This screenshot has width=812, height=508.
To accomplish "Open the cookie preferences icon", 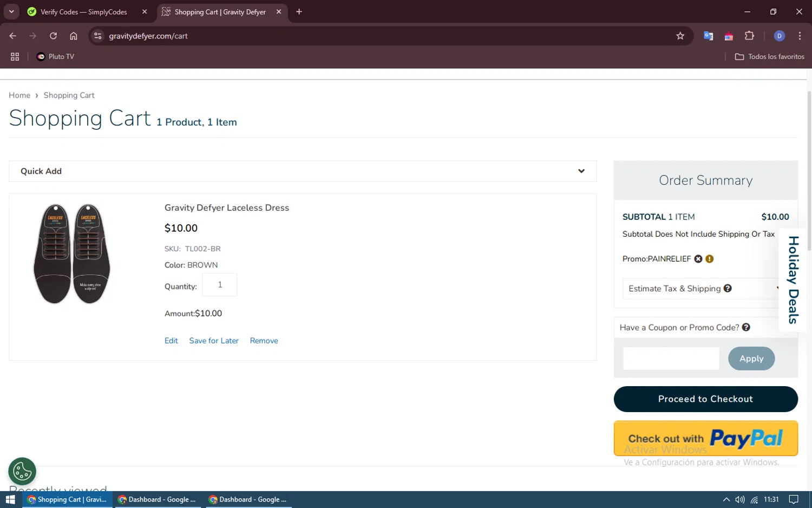I will 22,472.
